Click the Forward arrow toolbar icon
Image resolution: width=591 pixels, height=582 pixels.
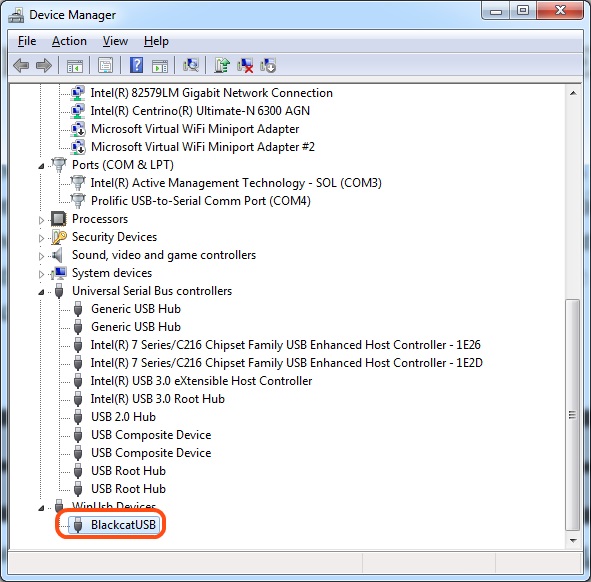(44, 66)
